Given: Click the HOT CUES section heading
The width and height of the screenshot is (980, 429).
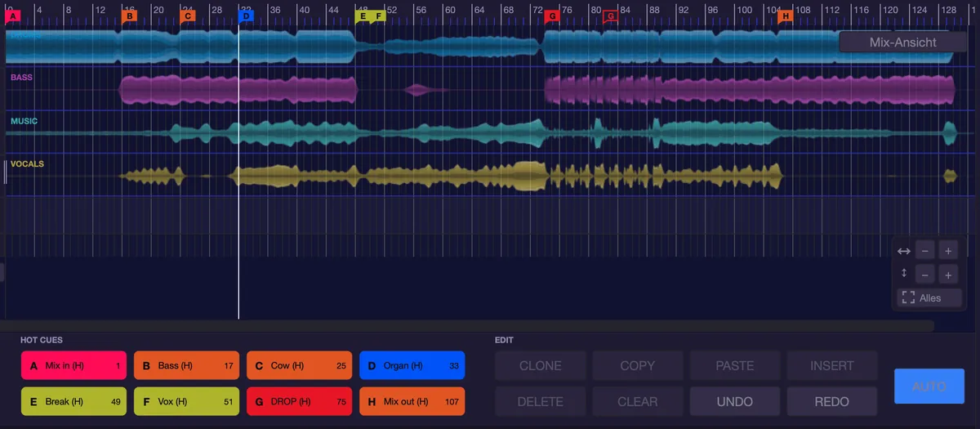Looking at the screenshot, I should point(42,340).
